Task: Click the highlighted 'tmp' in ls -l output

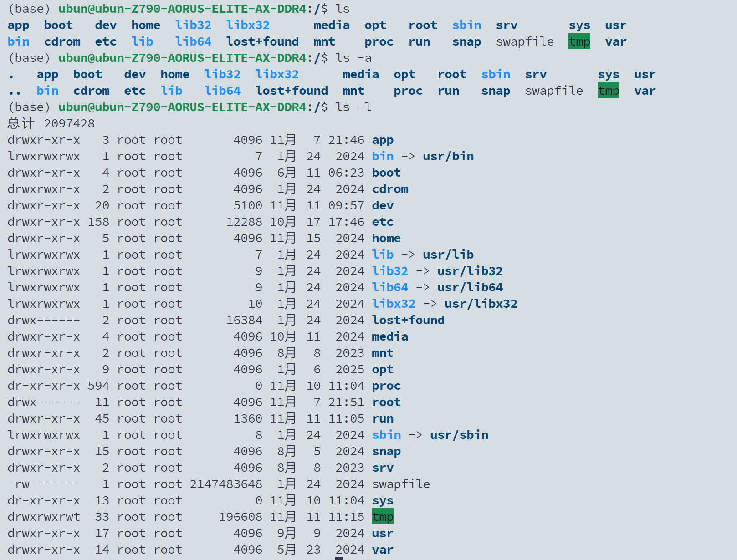Action: coord(383,517)
